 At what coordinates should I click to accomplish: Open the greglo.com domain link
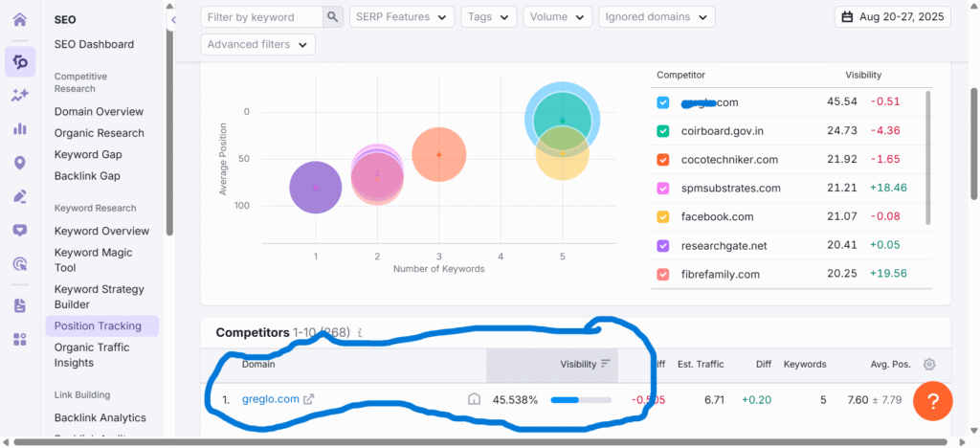pos(270,399)
